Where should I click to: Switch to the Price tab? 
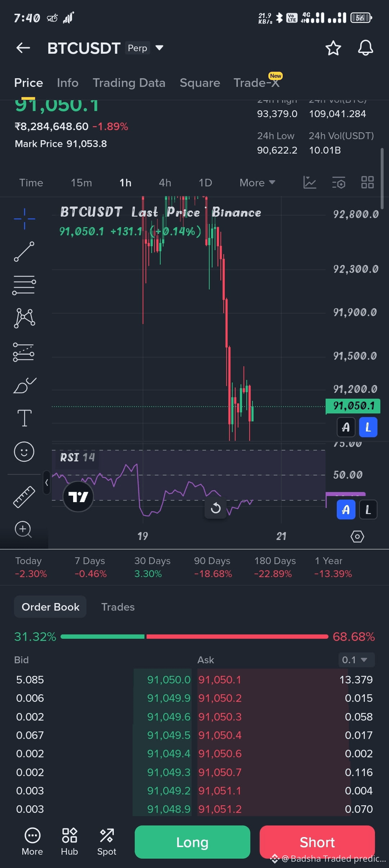28,83
